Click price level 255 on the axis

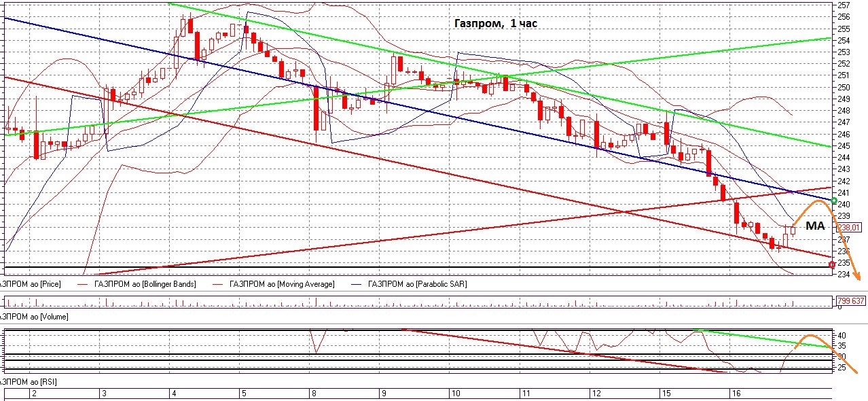[844, 29]
